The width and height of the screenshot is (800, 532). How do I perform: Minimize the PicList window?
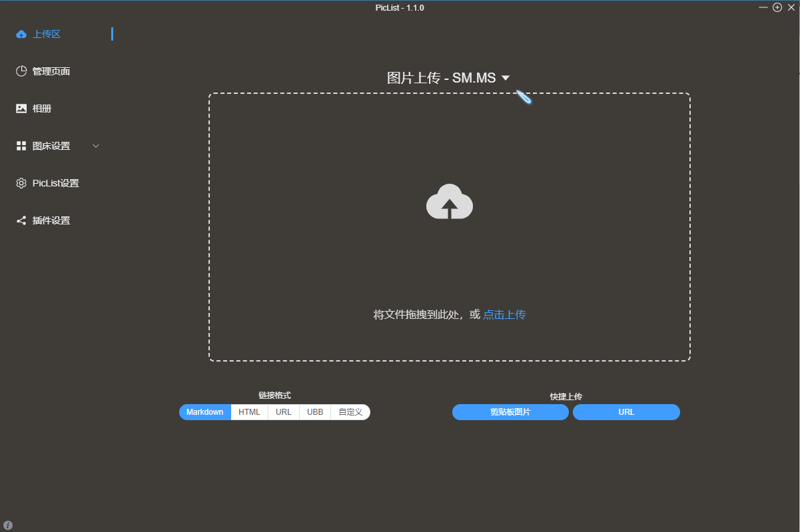point(763,7)
